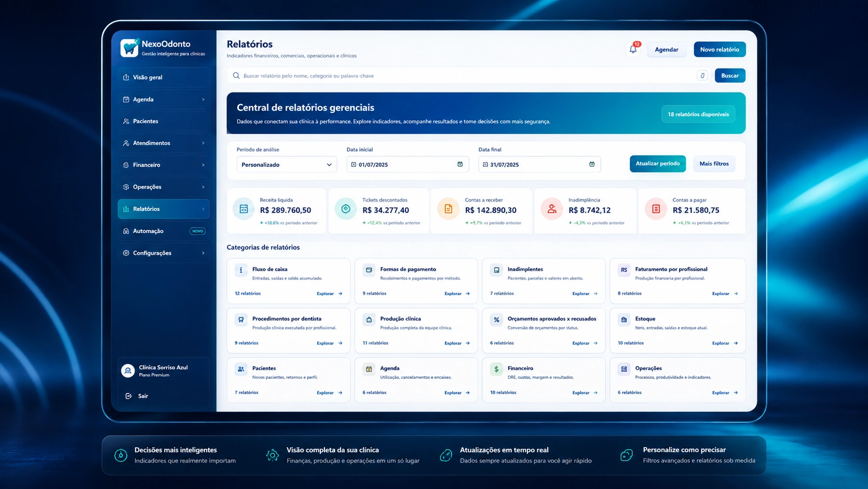The height and width of the screenshot is (489, 868).
Task: Go to Automação in sidebar
Action: click(x=164, y=231)
